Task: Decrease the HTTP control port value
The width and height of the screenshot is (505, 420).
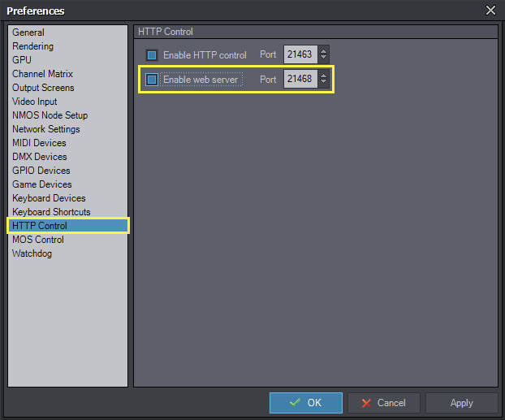Action: click(324, 59)
